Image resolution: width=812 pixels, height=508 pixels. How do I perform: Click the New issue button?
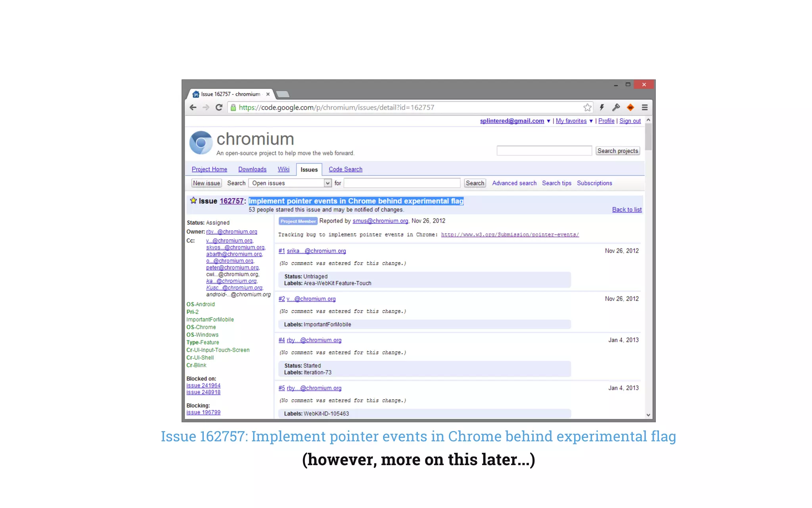click(207, 183)
